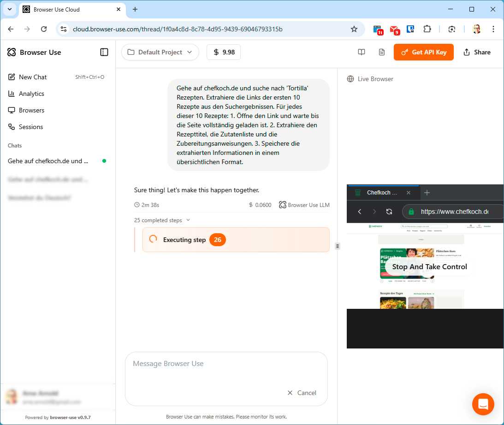
Task: Click the Browser Use logo in sidebar
Action: (x=34, y=53)
